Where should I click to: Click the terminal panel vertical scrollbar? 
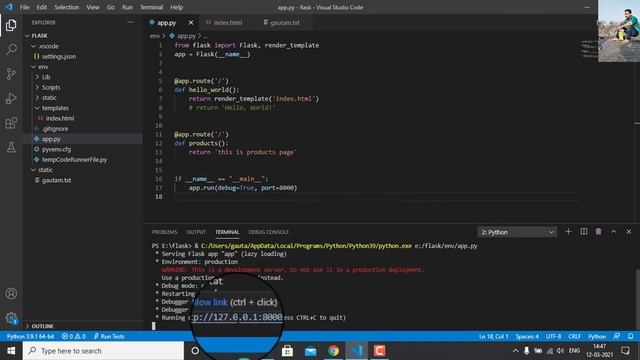tap(638, 299)
